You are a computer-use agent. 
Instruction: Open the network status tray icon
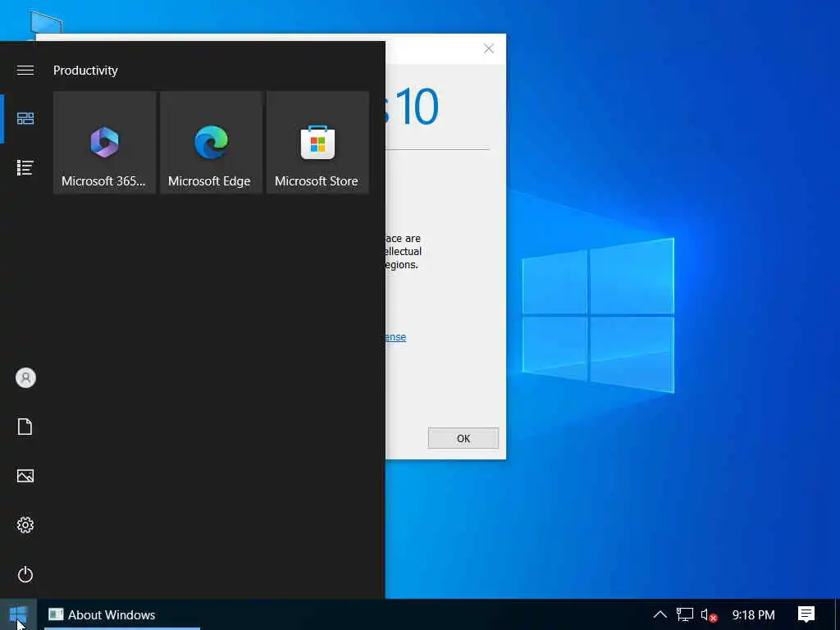[x=685, y=614]
